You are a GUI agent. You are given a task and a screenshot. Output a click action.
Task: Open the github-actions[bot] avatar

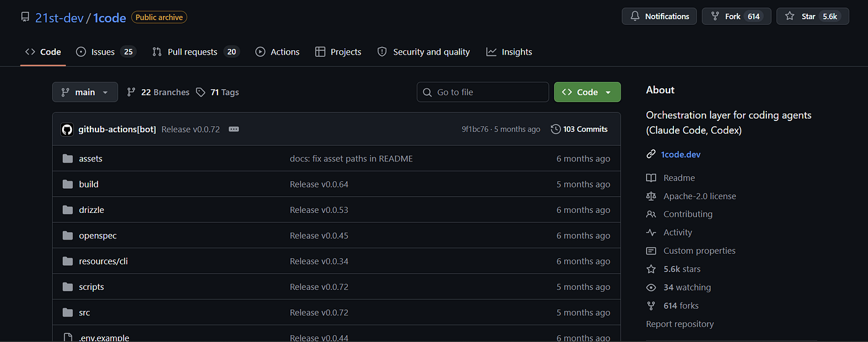pos(67,129)
